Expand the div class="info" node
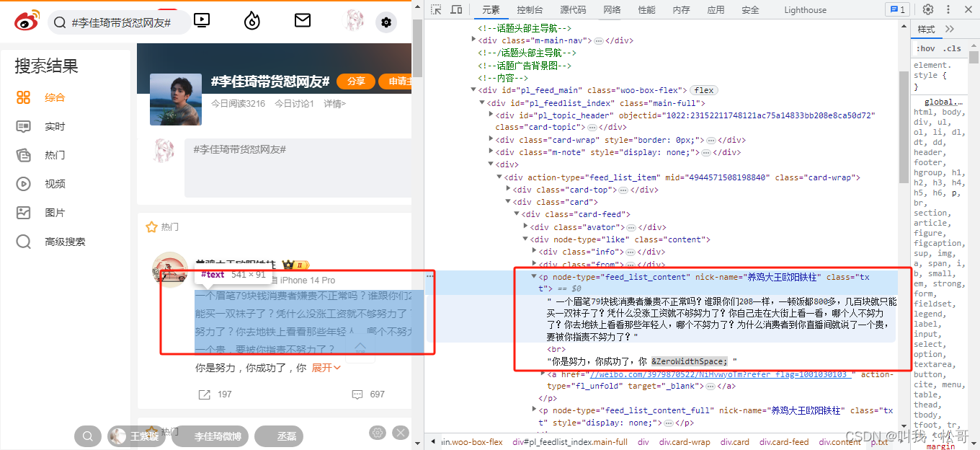 point(535,252)
